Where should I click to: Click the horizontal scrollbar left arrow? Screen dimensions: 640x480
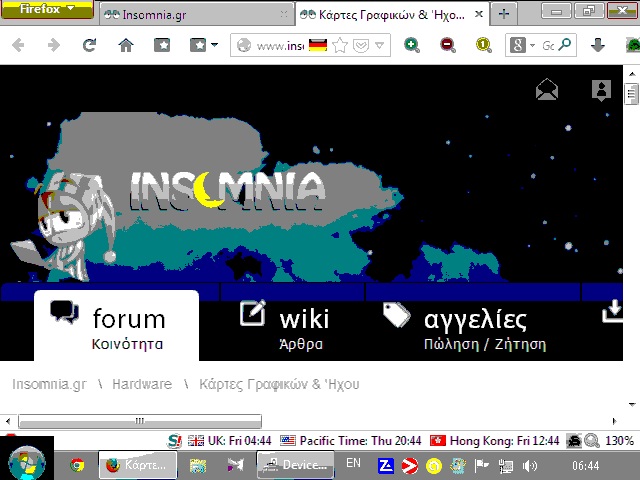pos(8,421)
